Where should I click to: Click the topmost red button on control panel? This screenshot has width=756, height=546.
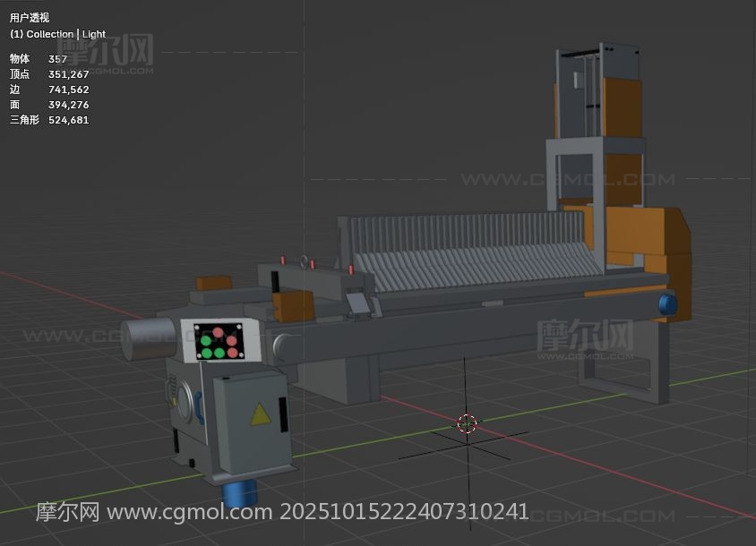218,332
